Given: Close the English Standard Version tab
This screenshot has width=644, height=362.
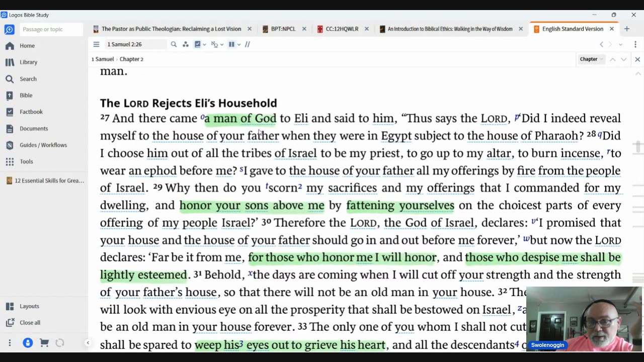Looking at the screenshot, I should pos(612,29).
